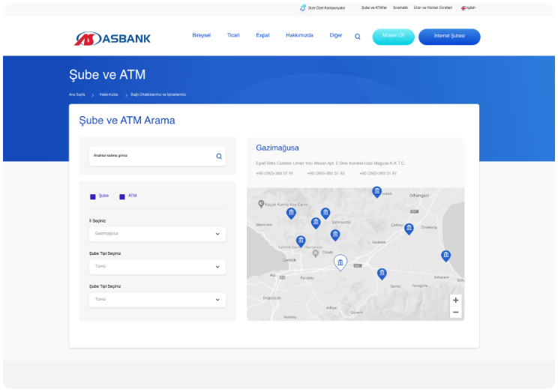Open the last Tümü dropdown
This screenshot has height=392, width=558.
point(157,299)
